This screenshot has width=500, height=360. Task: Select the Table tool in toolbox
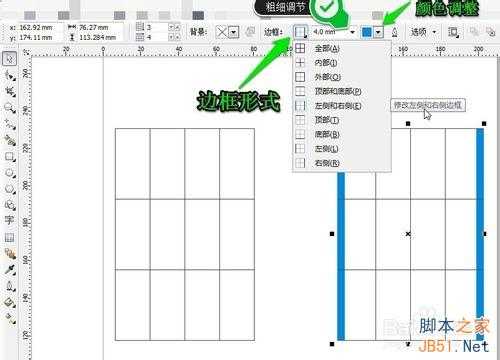tap(9, 237)
